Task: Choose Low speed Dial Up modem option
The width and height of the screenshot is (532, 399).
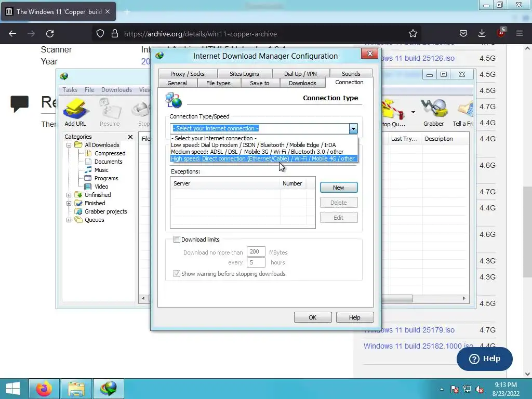Action: [264, 145]
